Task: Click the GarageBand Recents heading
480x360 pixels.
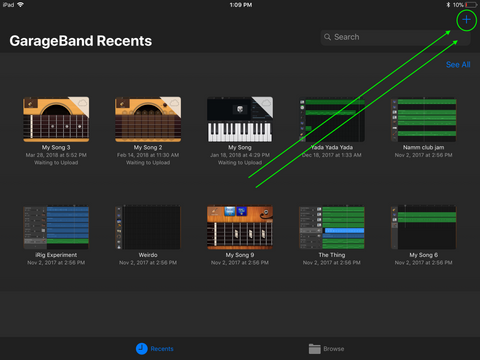Action: pyautogui.click(x=81, y=41)
